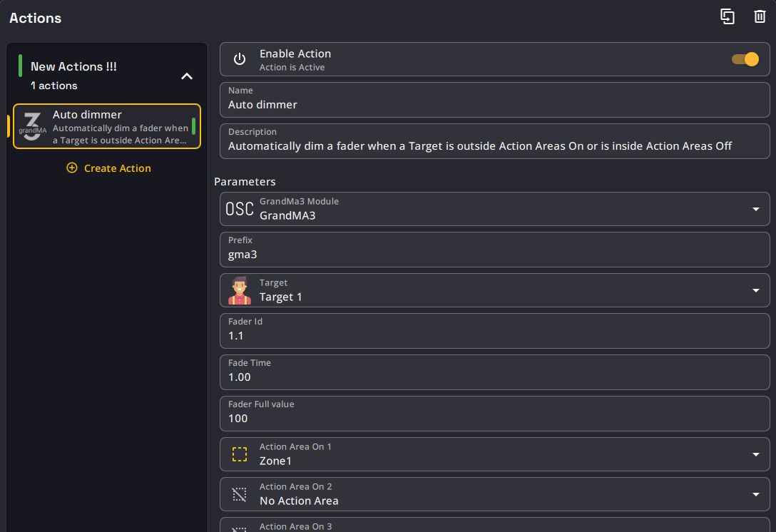
Task: Click the dashed yellow Zone1 area icon
Action: (240, 454)
